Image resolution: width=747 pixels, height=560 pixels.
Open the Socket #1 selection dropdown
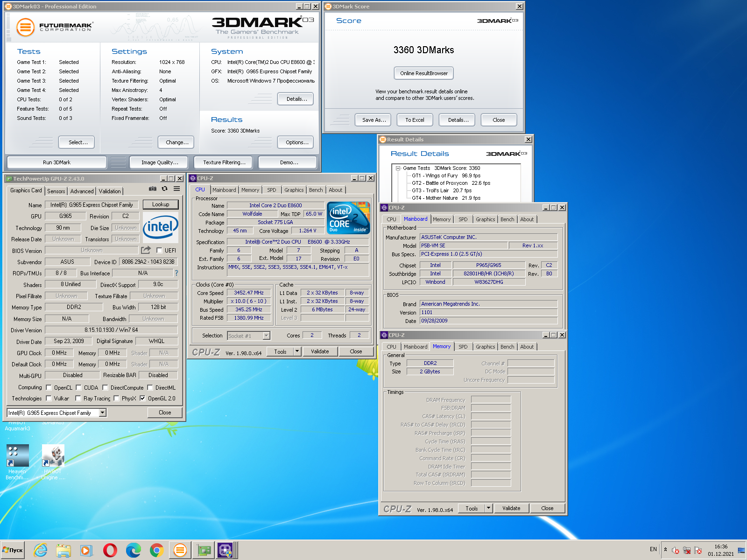click(x=266, y=336)
